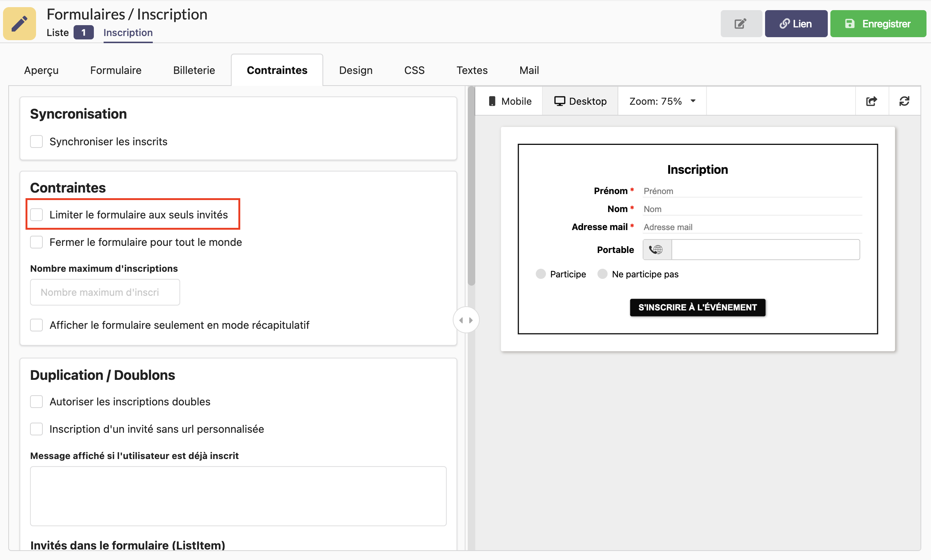Check Limiter le formulaire aux seuls invités
Viewport: 931px width, 560px height.
[x=37, y=215]
